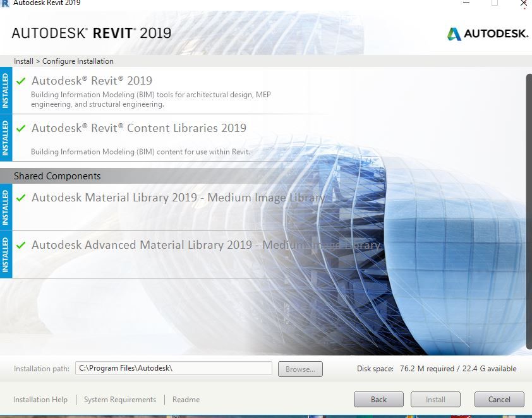Click checkmark beside Advanced Material Library 2019

[x=21, y=245]
